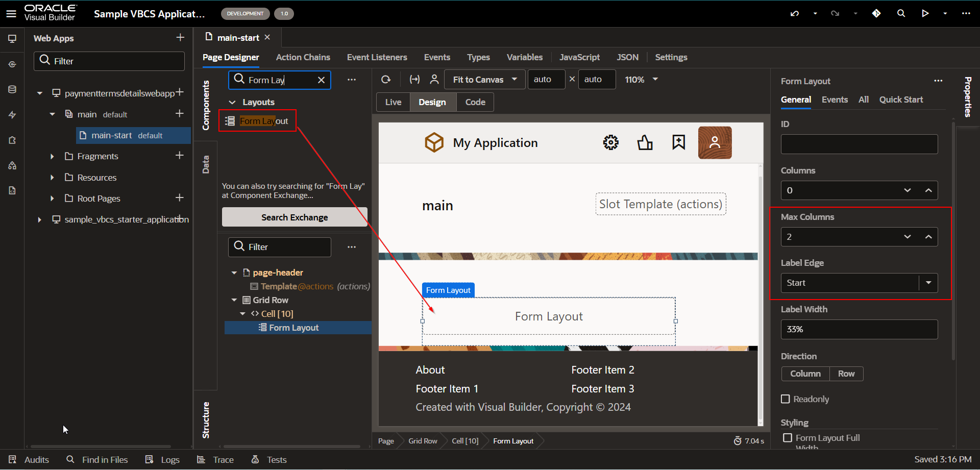Screen dimensions: 980x470
Task: Open structure panel ellipsis options
Action: click(x=352, y=247)
